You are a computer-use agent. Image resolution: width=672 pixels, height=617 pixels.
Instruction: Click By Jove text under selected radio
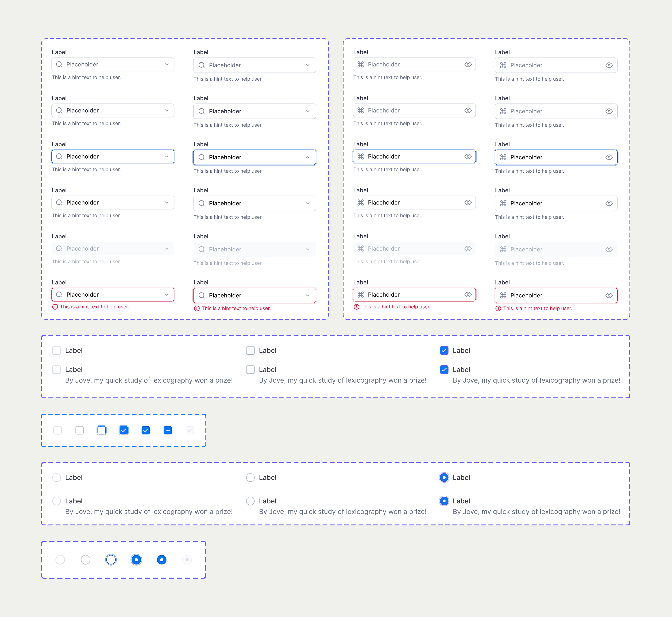[537, 512]
